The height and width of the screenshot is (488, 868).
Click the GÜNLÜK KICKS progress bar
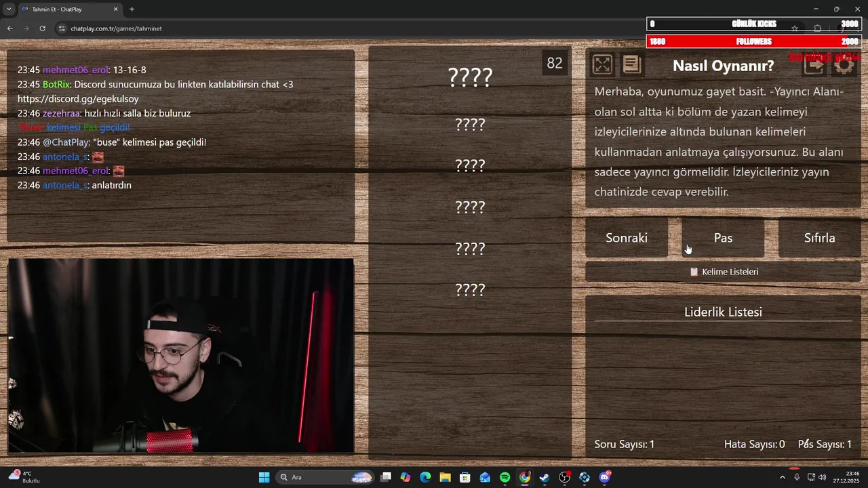click(754, 24)
